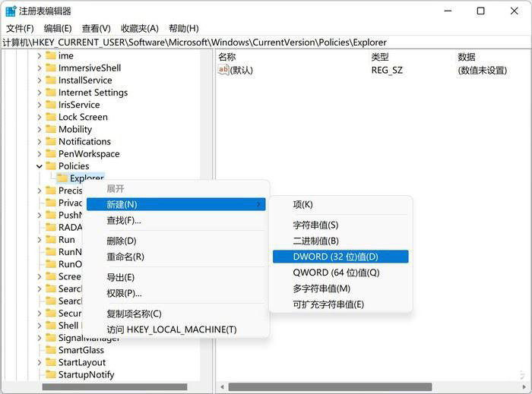Choose QWORD (64 位)值(Q) from the submenu
Screen dimensions: 532x394
pos(340,273)
